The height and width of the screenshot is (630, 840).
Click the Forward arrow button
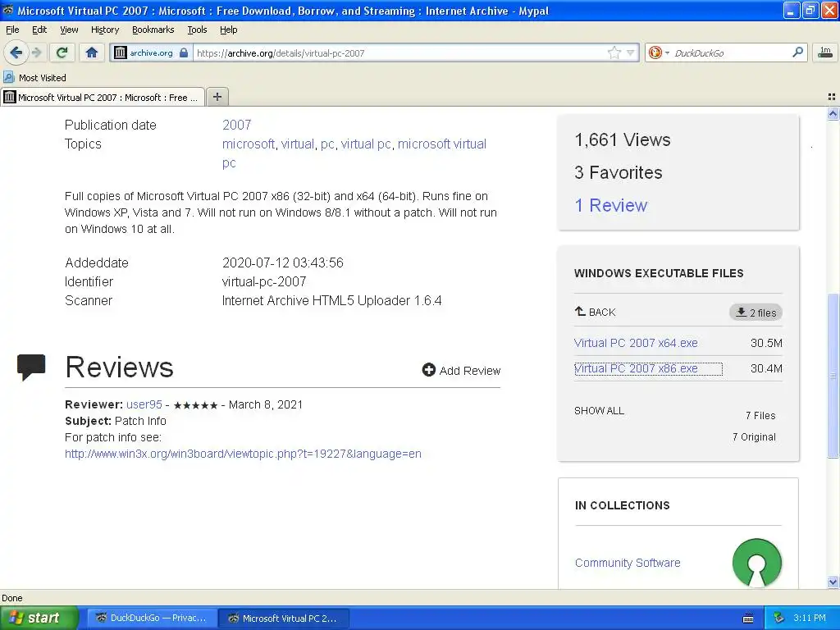36,52
